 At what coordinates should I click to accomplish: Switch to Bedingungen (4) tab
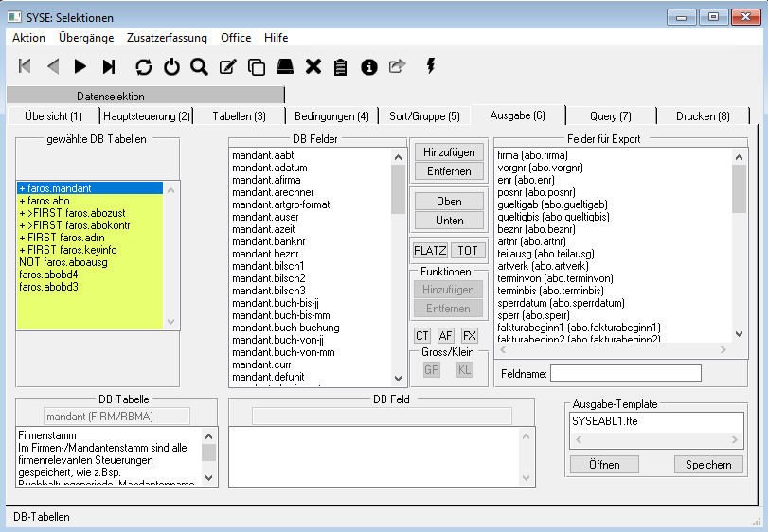(x=331, y=116)
